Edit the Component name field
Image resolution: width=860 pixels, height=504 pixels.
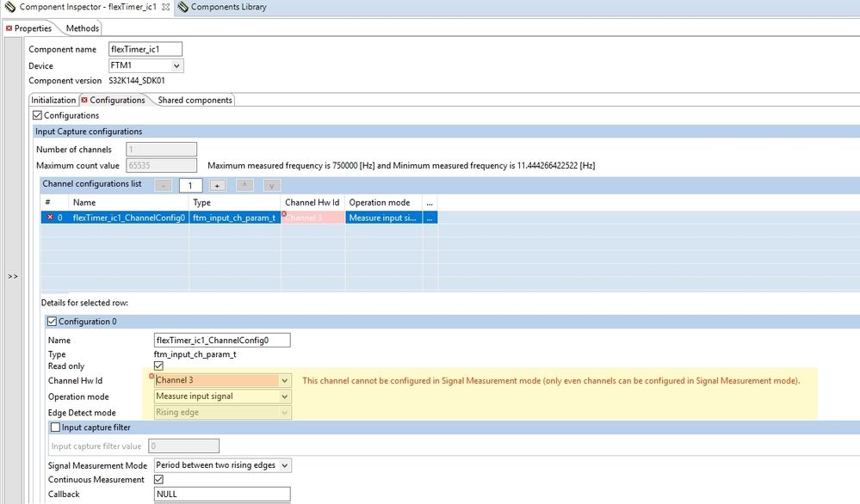(145, 49)
